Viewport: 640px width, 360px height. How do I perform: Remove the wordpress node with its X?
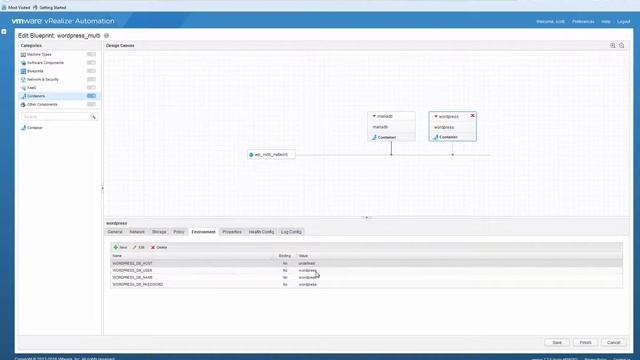pos(472,116)
